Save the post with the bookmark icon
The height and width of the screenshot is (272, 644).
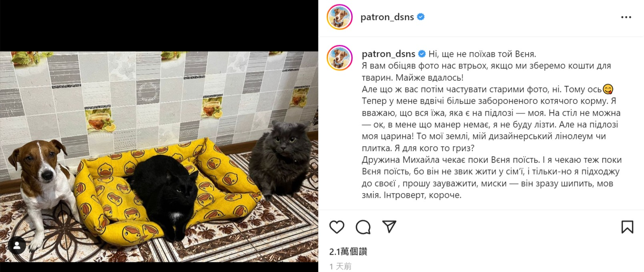pyautogui.click(x=627, y=227)
